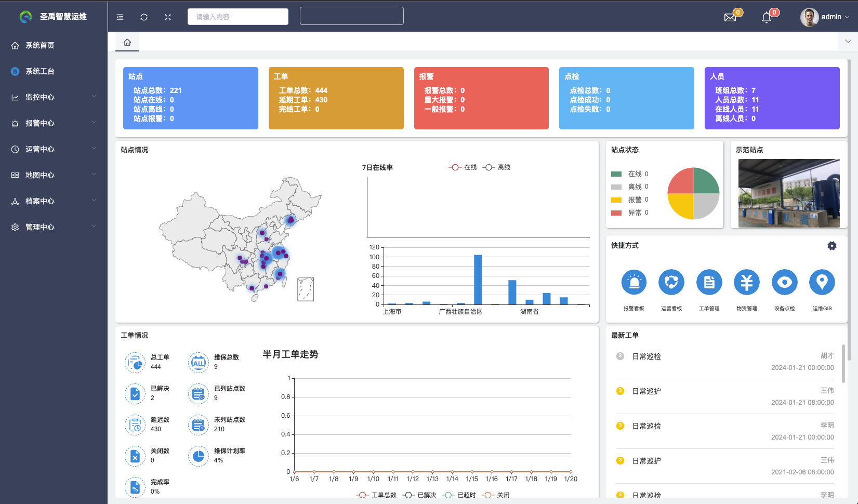Select the home tab

click(x=127, y=42)
